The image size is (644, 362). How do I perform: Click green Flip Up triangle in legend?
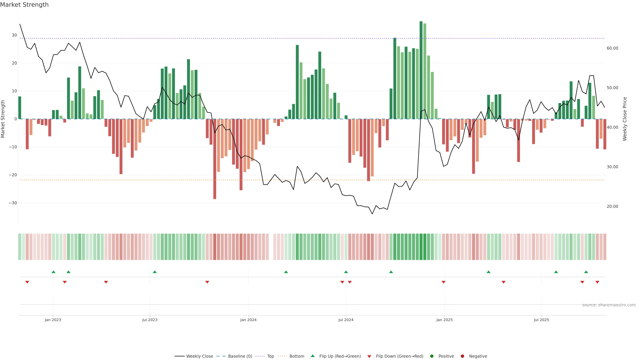click(x=312, y=356)
